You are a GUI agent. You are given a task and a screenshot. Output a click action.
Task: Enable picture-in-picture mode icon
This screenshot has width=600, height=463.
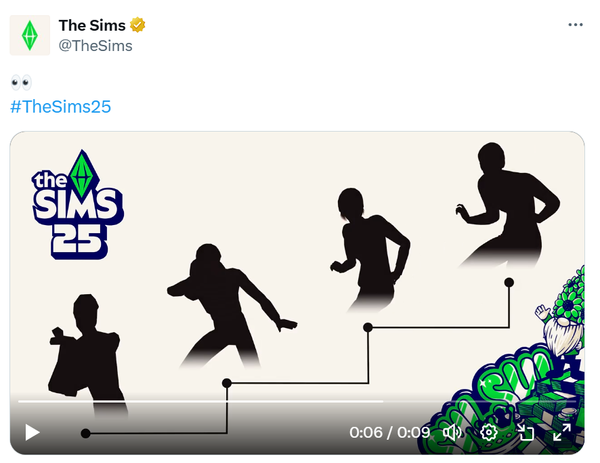[x=525, y=432]
